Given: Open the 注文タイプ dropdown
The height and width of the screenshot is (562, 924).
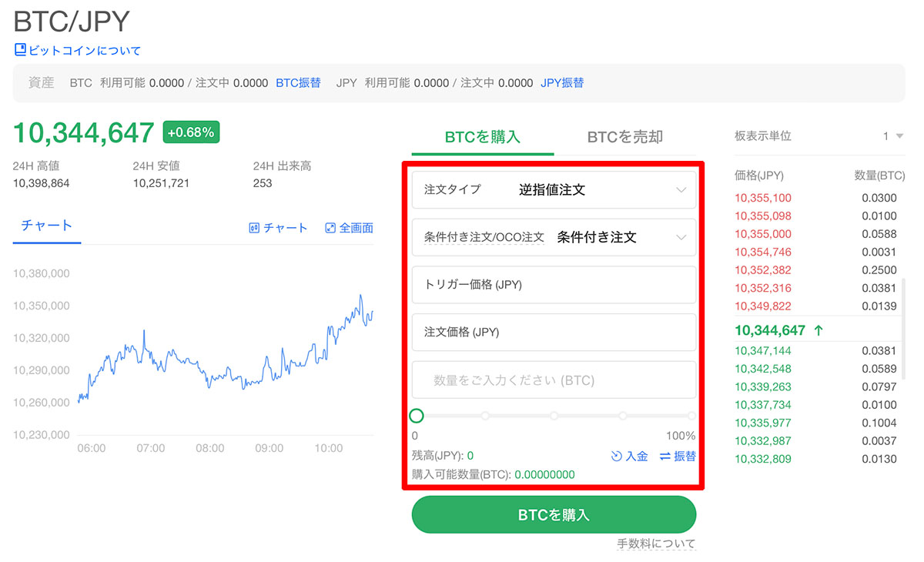Looking at the screenshot, I should 554,189.
